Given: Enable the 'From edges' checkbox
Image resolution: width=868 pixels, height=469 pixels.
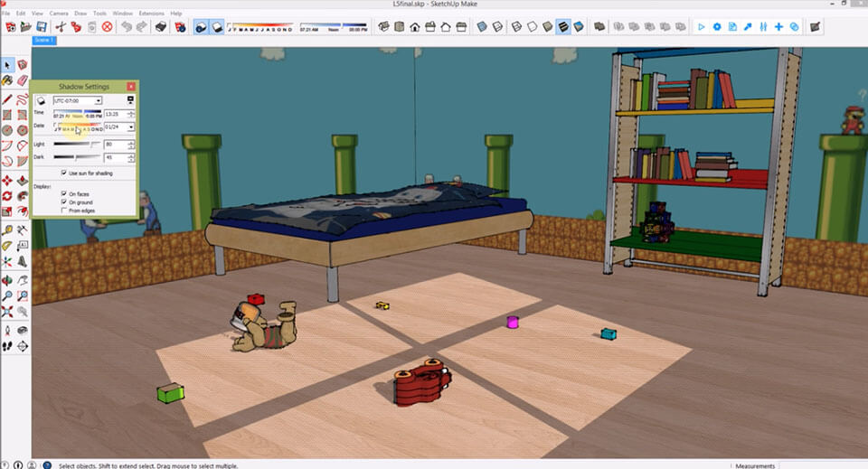Looking at the screenshot, I should pyautogui.click(x=63, y=211).
